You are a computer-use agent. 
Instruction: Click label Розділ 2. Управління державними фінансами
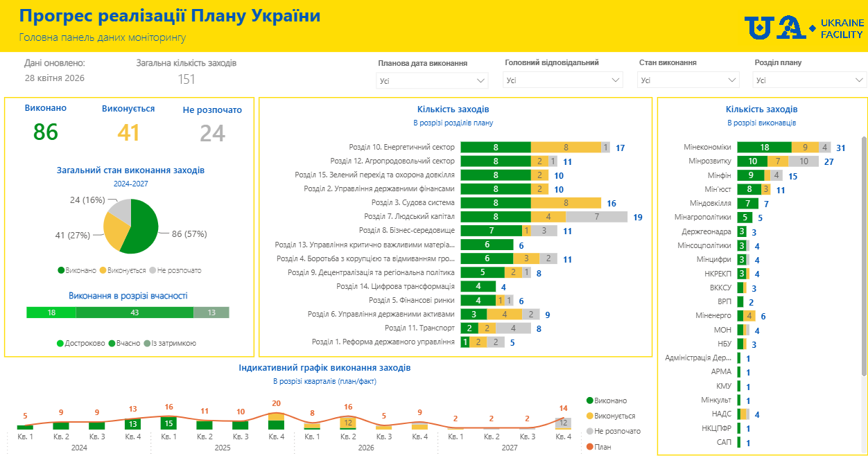[x=379, y=188]
